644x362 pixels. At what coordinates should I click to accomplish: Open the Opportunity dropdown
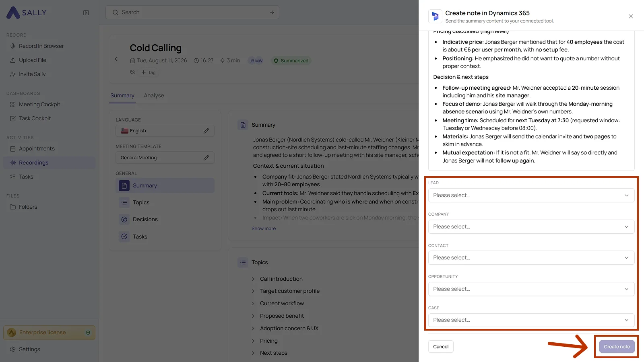[531, 289]
